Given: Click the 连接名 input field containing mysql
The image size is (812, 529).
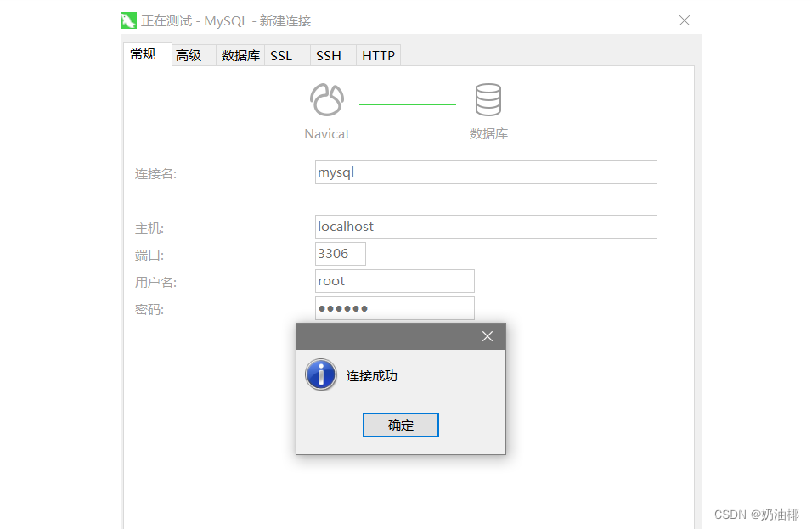Looking at the screenshot, I should tap(486, 172).
